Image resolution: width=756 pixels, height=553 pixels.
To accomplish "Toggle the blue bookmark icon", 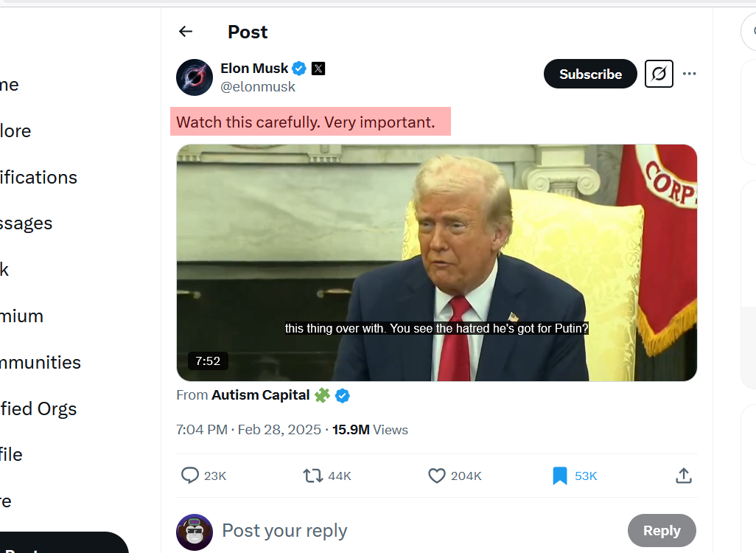I will 560,476.
